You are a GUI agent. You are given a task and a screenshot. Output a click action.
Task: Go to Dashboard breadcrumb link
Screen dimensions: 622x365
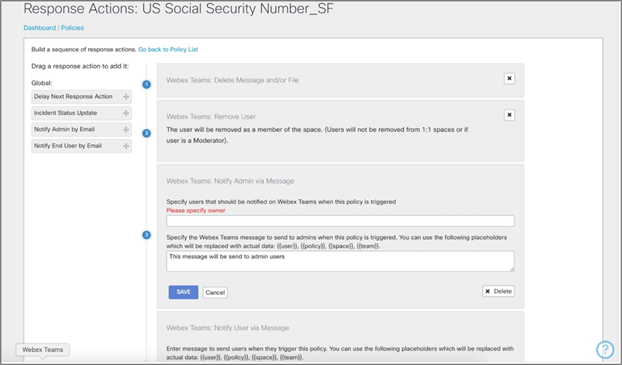(x=40, y=28)
